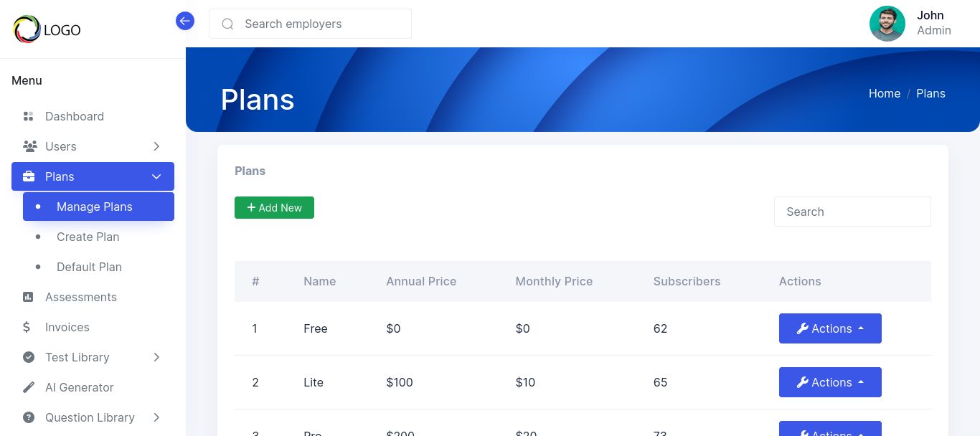This screenshot has width=980, height=436.
Task: Click the Assessments chart icon
Action: click(29, 297)
